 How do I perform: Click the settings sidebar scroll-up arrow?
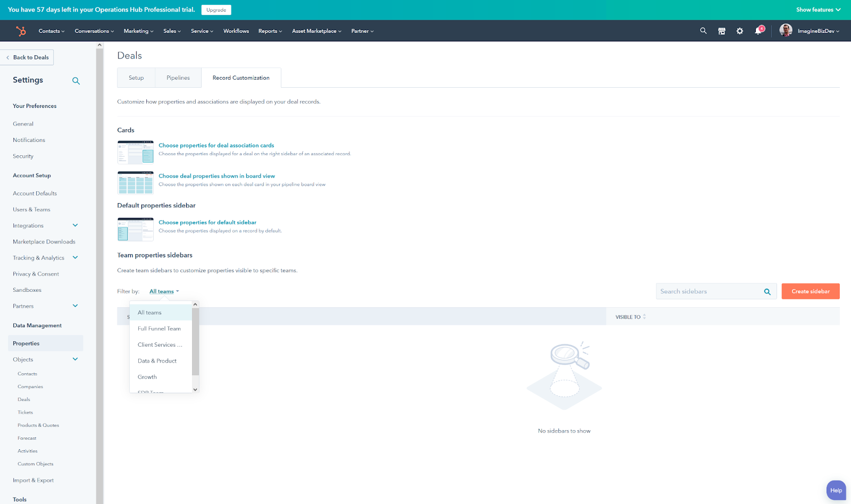point(99,45)
